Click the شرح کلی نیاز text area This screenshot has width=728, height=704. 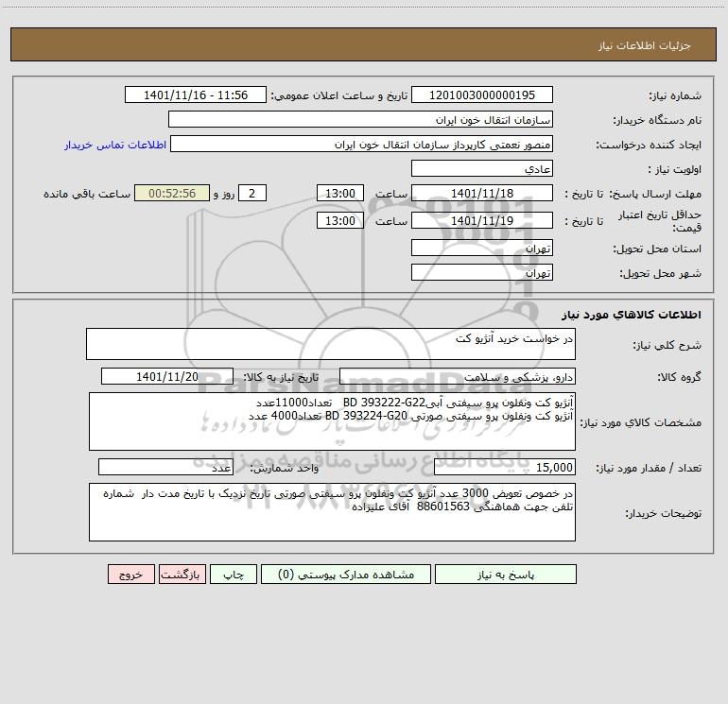pos(331,344)
